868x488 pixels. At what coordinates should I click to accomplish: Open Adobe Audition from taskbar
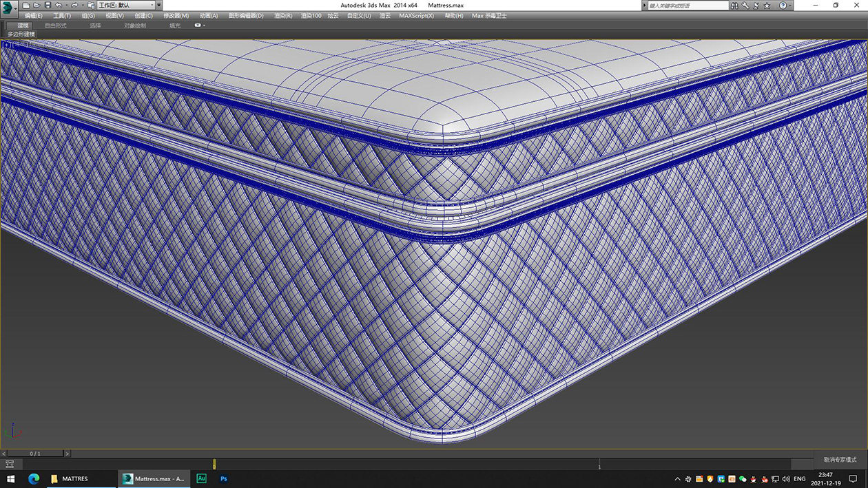(x=201, y=479)
